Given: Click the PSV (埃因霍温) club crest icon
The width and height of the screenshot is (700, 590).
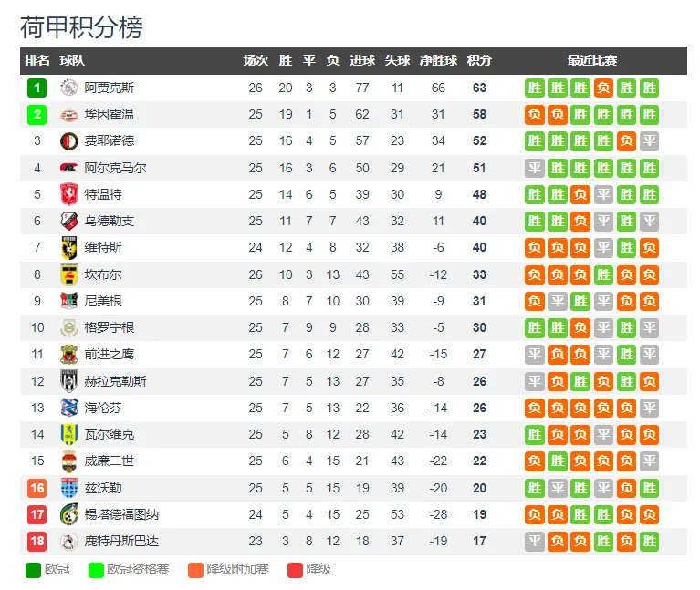Looking at the screenshot, I should coord(69,115).
